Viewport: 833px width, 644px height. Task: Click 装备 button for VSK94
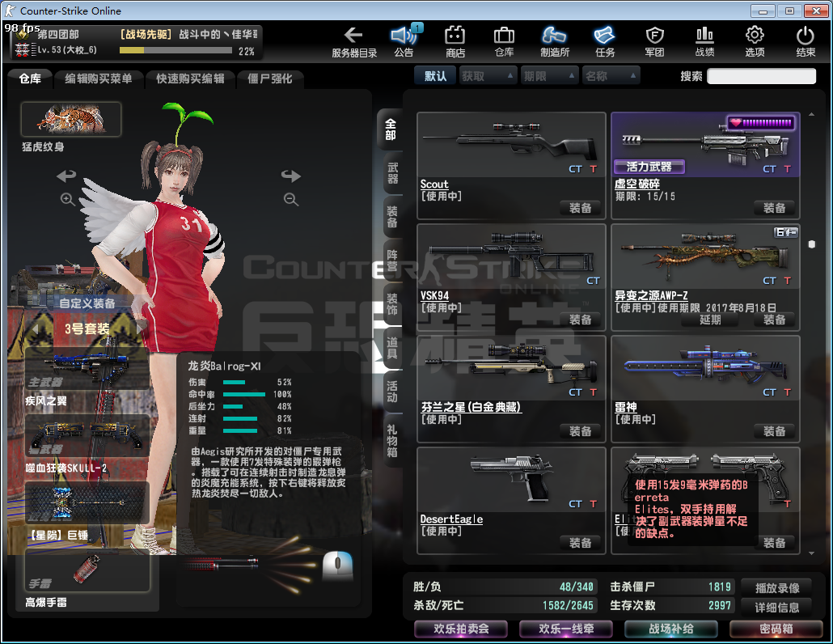pos(580,320)
